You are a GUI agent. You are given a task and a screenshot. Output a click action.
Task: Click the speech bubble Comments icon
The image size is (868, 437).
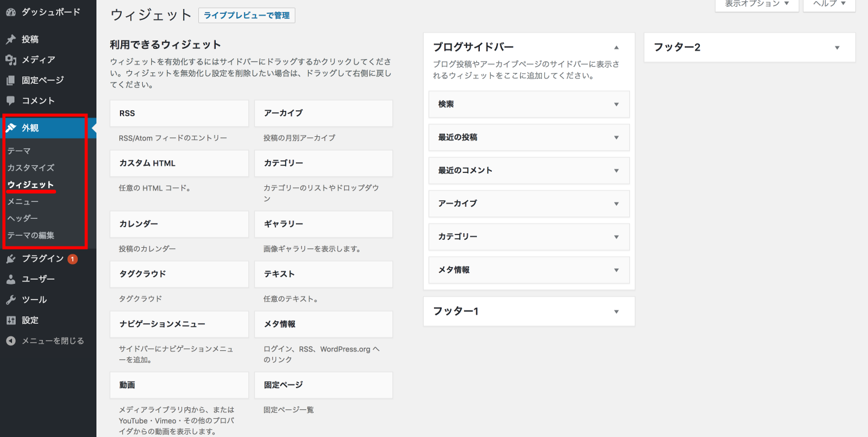pos(11,101)
